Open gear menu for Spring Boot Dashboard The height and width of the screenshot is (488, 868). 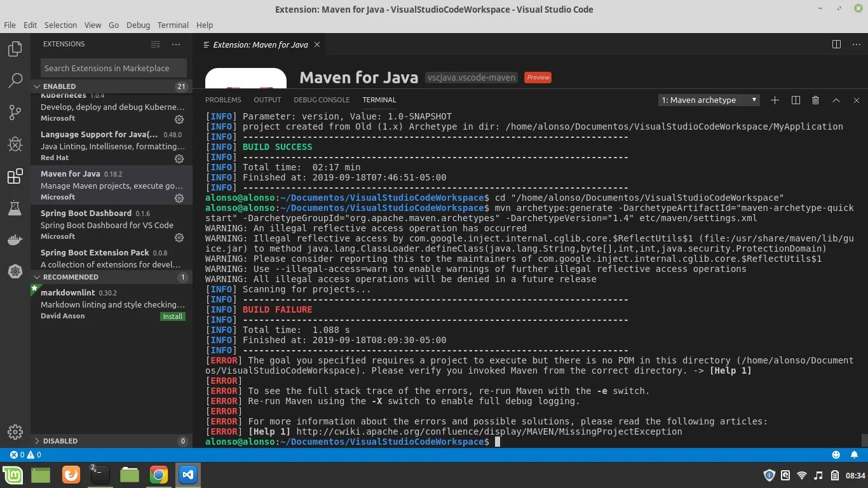[x=179, y=238]
